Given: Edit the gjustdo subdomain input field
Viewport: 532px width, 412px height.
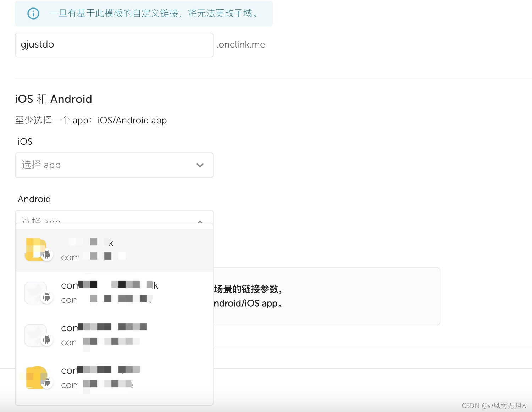Looking at the screenshot, I should pyautogui.click(x=114, y=45).
